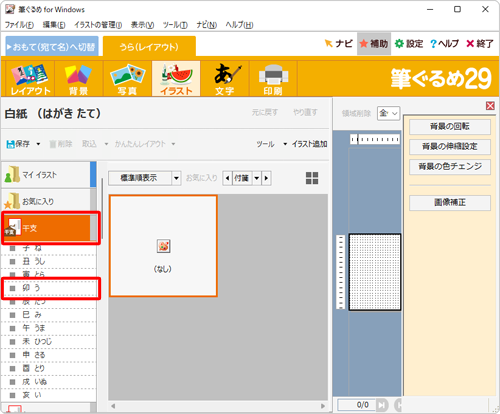This screenshot has height=414, width=500.
Task: Click 画像補正 button
Action: (x=450, y=203)
